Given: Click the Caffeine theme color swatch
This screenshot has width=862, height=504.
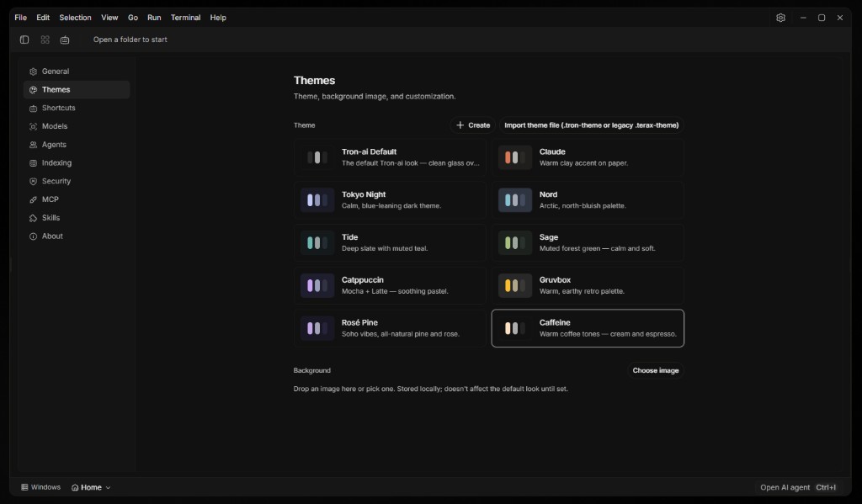Looking at the screenshot, I should coord(515,328).
